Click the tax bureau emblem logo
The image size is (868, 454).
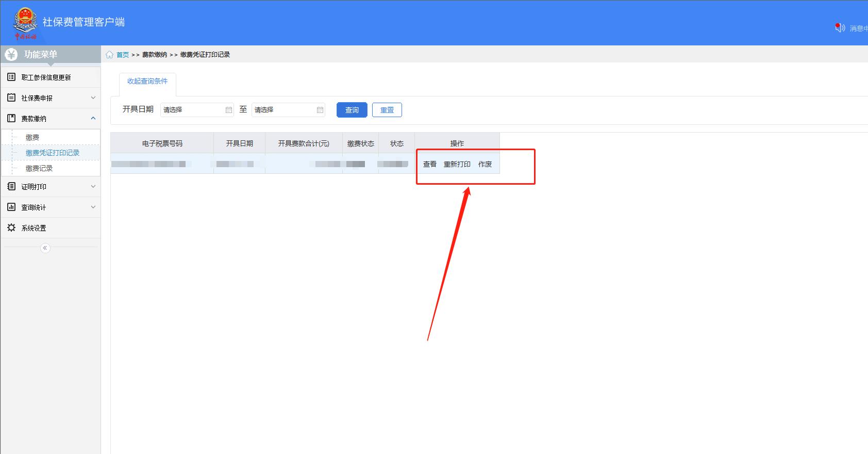click(25, 24)
